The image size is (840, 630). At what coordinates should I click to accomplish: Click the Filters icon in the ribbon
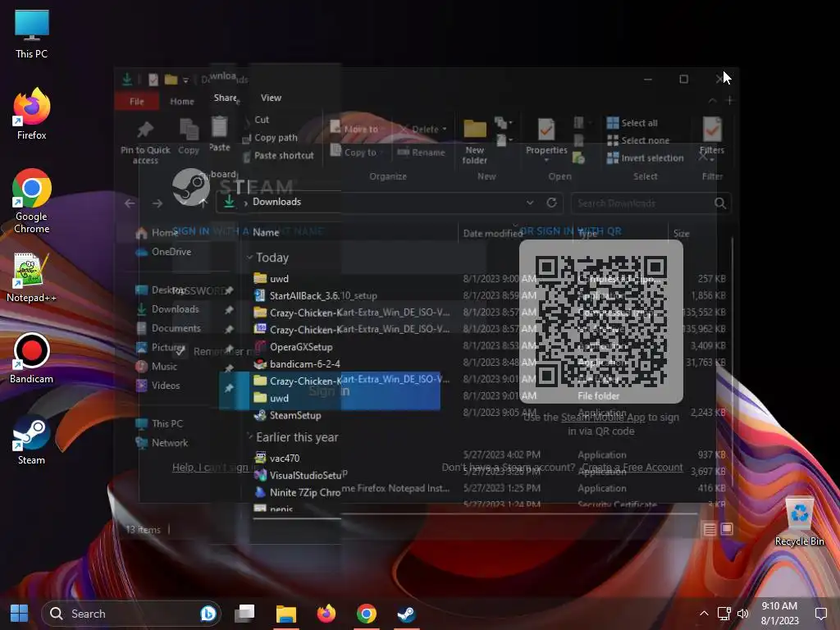[712, 137]
